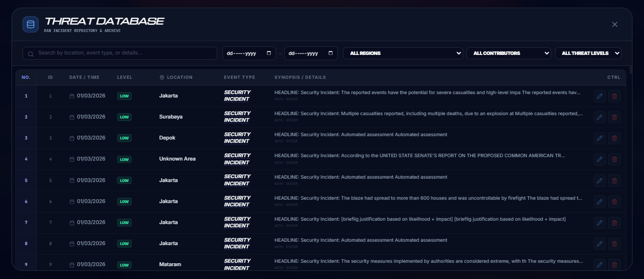Click the LOW badge in Surabaya row

(x=124, y=117)
